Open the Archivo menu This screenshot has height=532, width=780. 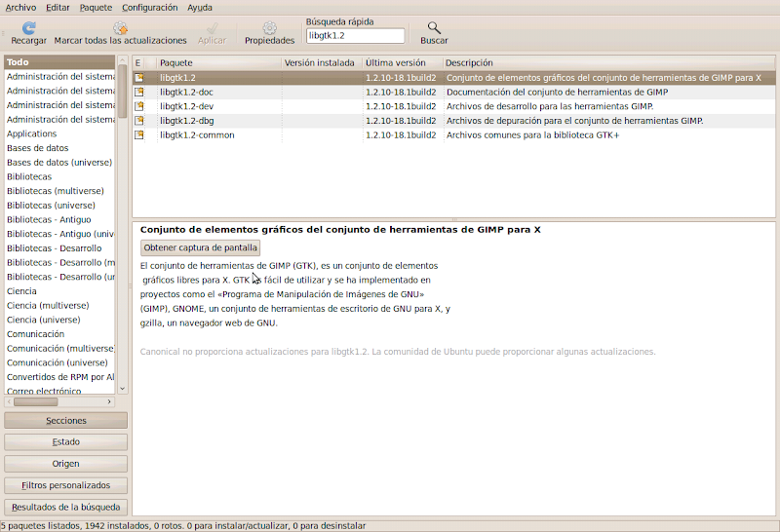pos(20,8)
